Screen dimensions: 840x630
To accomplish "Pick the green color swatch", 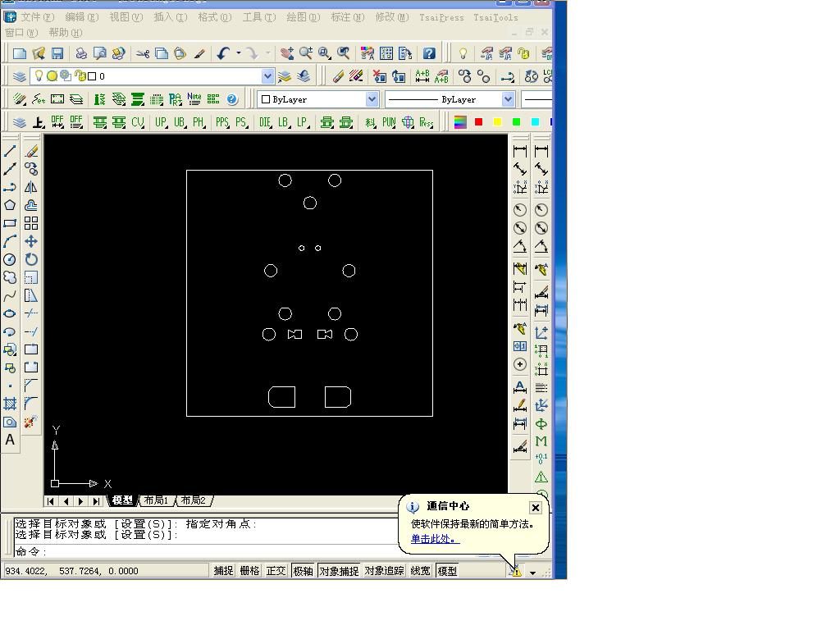I will point(516,122).
